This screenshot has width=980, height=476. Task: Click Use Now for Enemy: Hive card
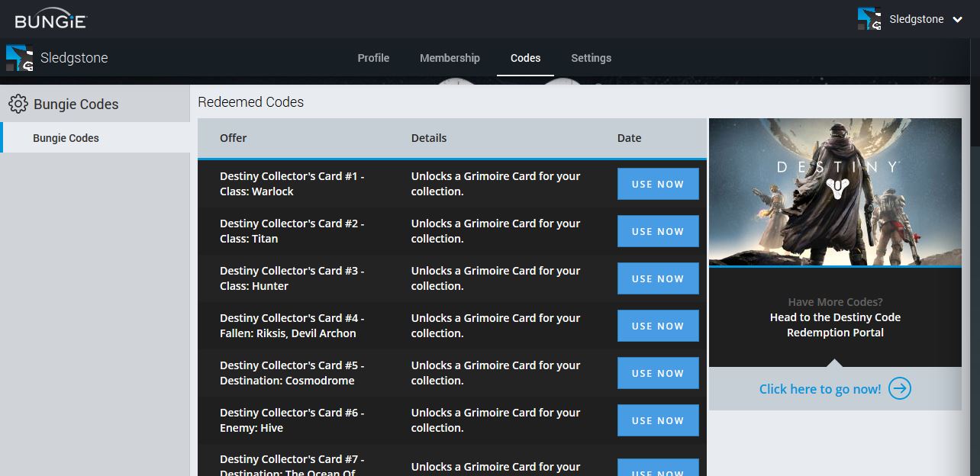pyautogui.click(x=658, y=420)
